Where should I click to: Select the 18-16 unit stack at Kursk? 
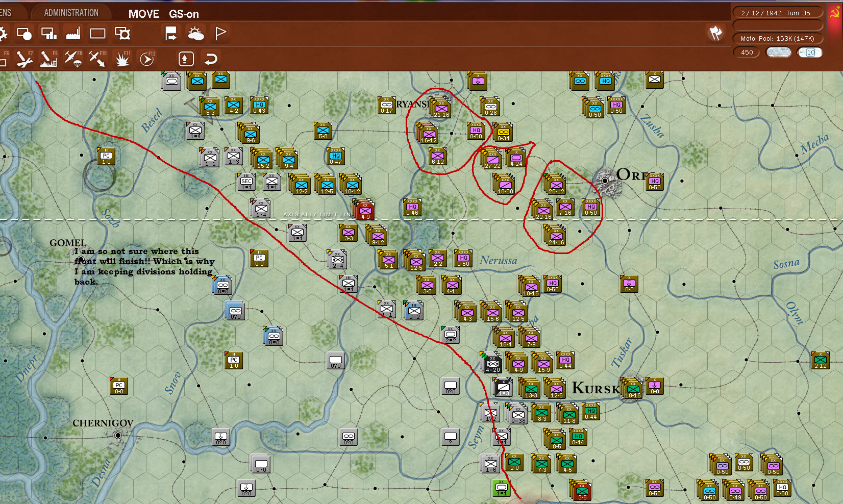point(632,388)
